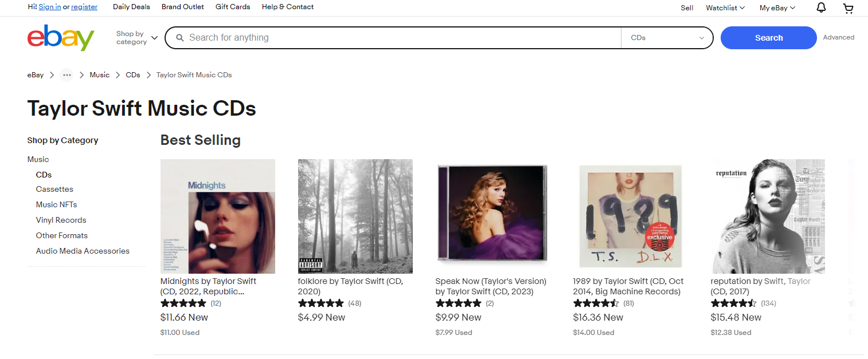Select Cassettes category
868x359 pixels.
pyautogui.click(x=54, y=189)
